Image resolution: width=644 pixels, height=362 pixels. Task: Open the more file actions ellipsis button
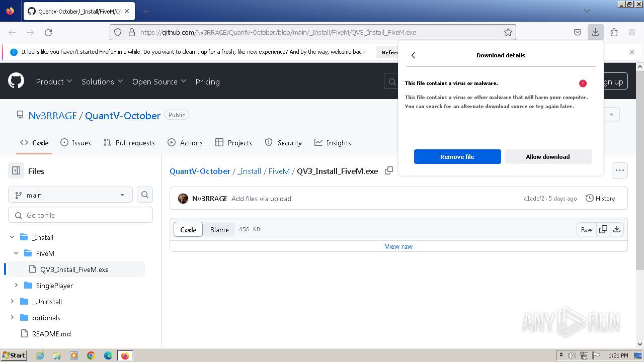[x=620, y=170]
